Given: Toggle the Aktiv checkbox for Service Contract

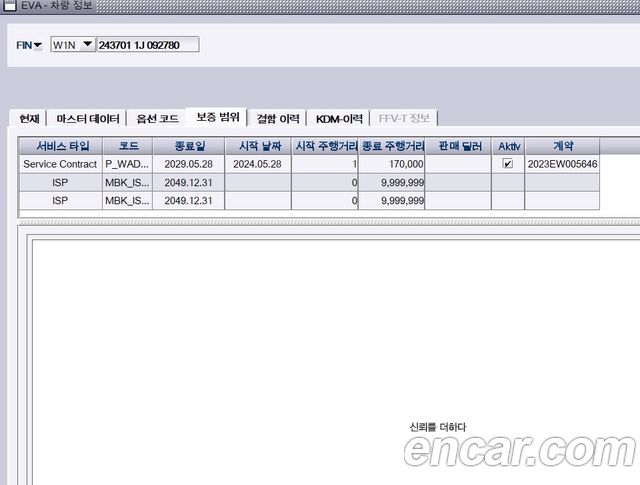Looking at the screenshot, I should point(508,164).
